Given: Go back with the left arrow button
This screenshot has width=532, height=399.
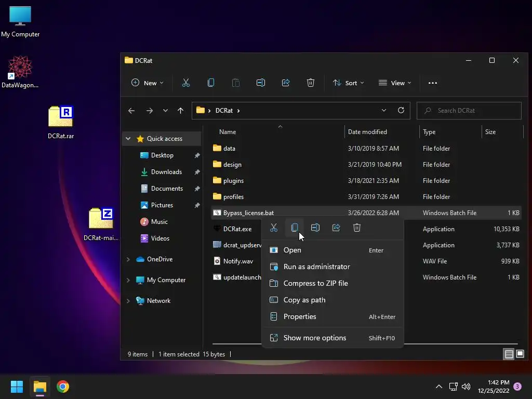Looking at the screenshot, I should click(x=131, y=111).
